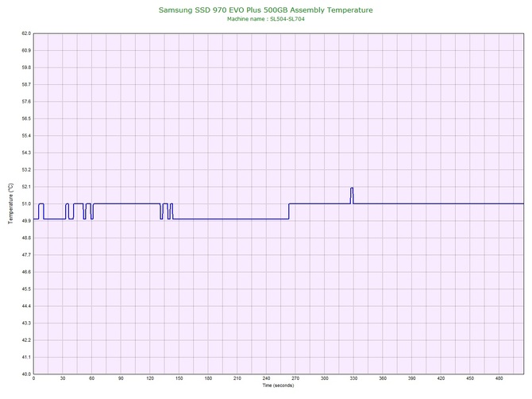This screenshot has height=399, width=532.
Task: Click the 58.7 temperature tick label
Action: (26, 84)
